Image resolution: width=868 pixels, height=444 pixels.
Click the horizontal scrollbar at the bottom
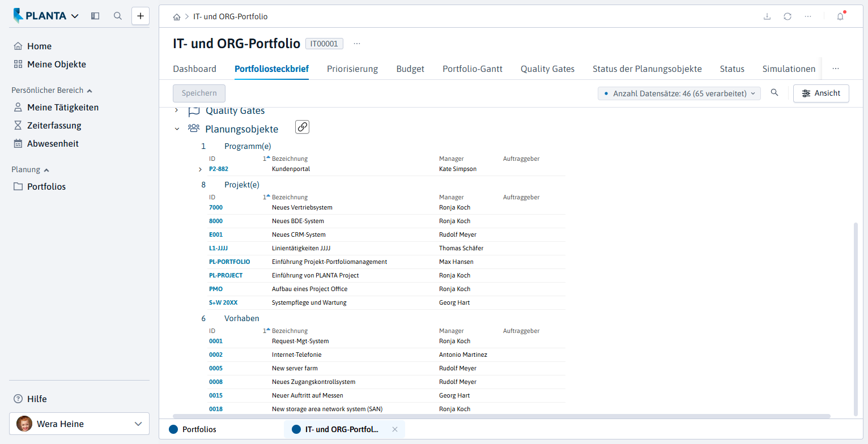pos(501,416)
